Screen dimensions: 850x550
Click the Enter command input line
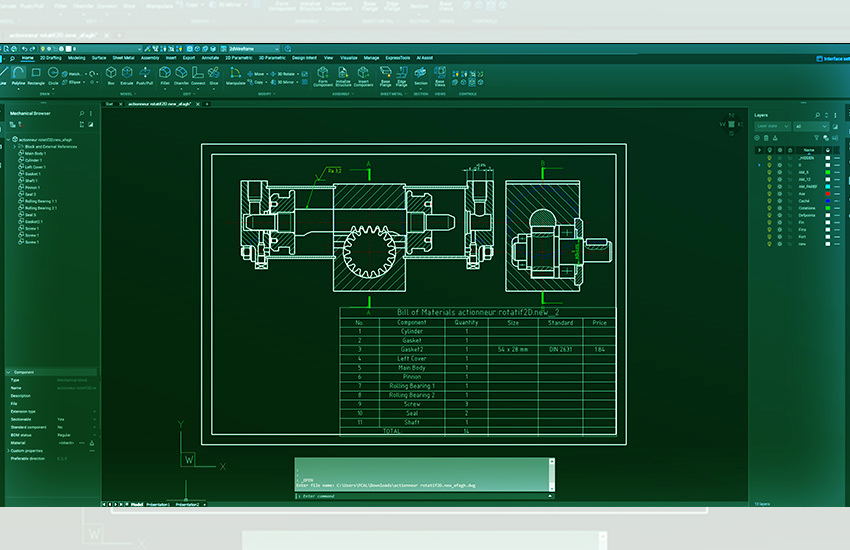[x=424, y=496]
